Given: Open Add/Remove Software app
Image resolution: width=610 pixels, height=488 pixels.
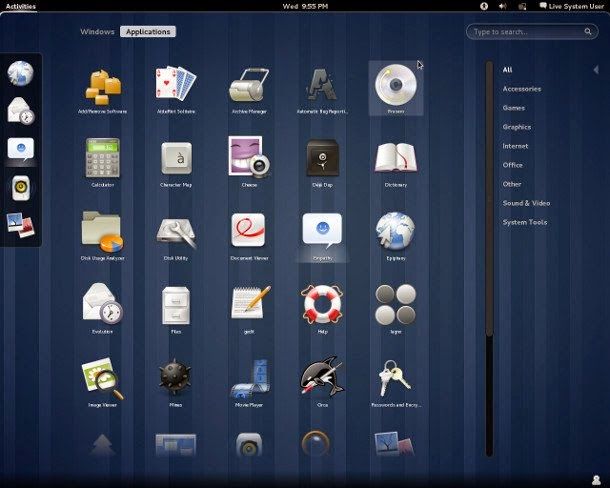Looking at the screenshot, I should pyautogui.click(x=102, y=91).
